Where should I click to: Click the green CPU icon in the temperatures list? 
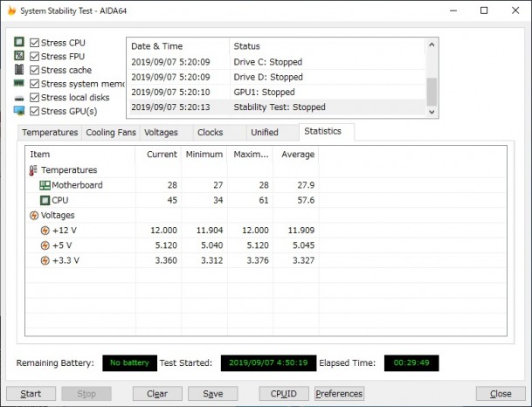point(45,200)
